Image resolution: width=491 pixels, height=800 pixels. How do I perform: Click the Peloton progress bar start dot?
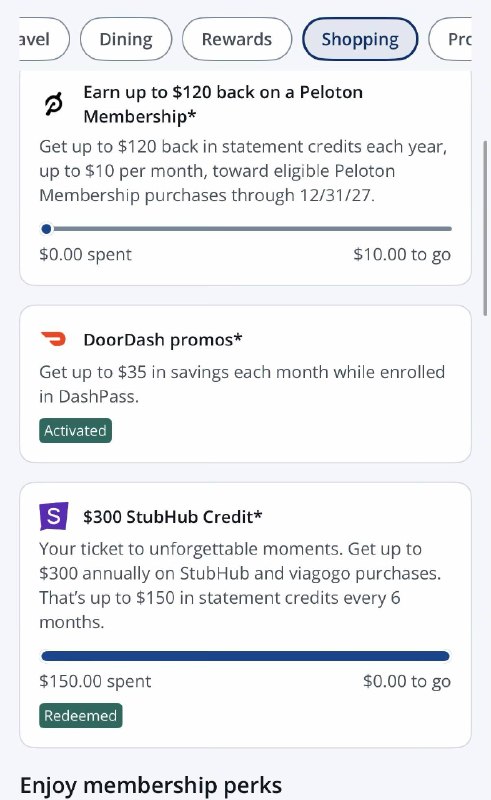click(46, 229)
